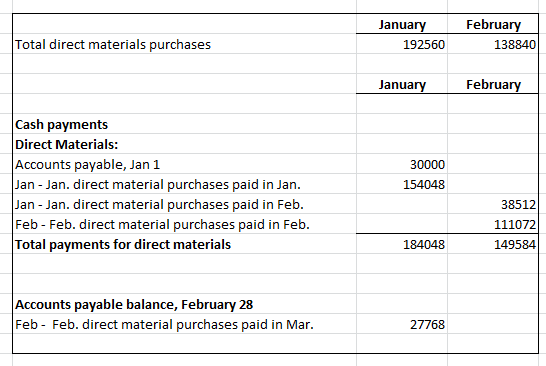Select the top January column header
Screen dimensions: 546x366
pos(402,25)
